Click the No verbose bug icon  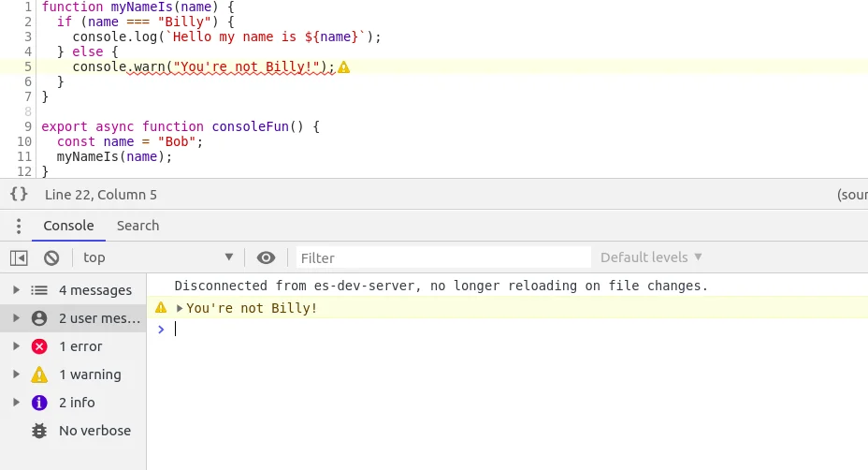[39, 431]
